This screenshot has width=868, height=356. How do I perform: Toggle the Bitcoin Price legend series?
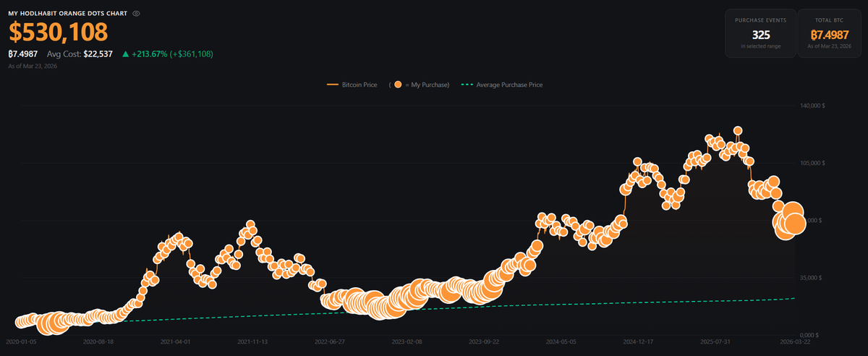tap(352, 85)
